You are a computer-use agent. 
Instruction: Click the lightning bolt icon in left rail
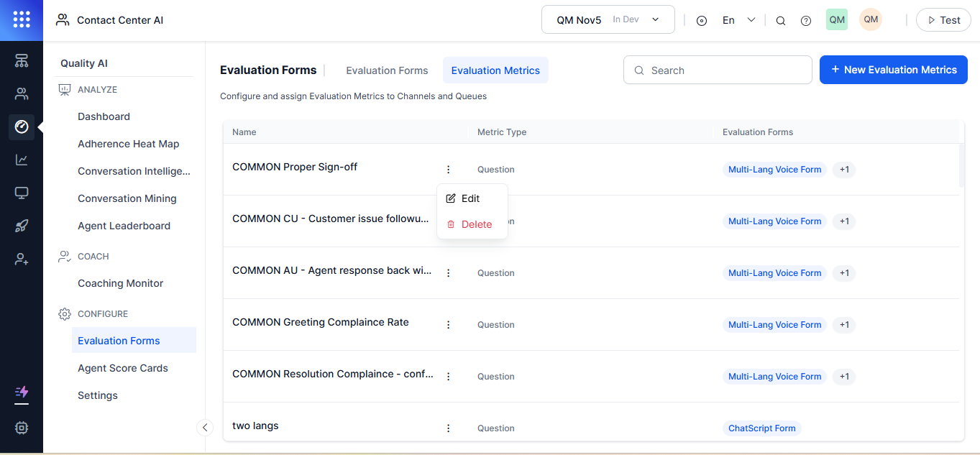(22, 392)
